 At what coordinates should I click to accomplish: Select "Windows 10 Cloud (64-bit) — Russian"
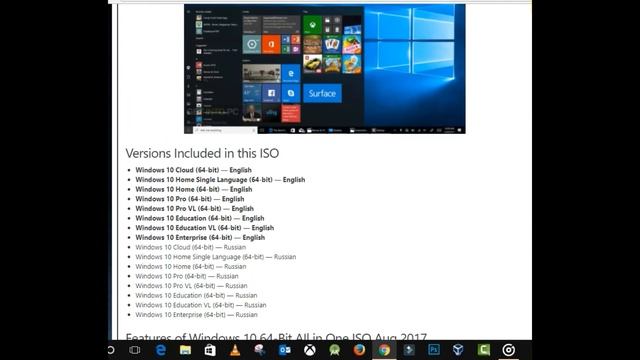tap(191, 247)
